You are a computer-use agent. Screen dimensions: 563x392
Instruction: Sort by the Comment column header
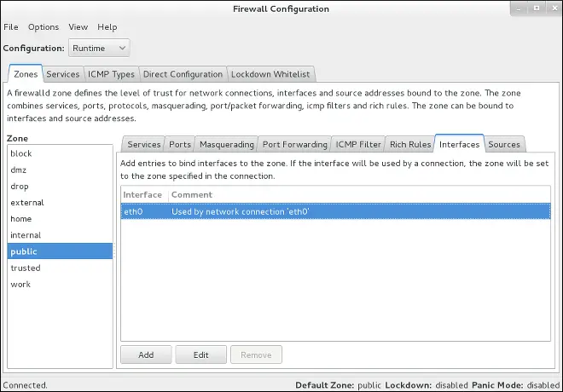359,195
